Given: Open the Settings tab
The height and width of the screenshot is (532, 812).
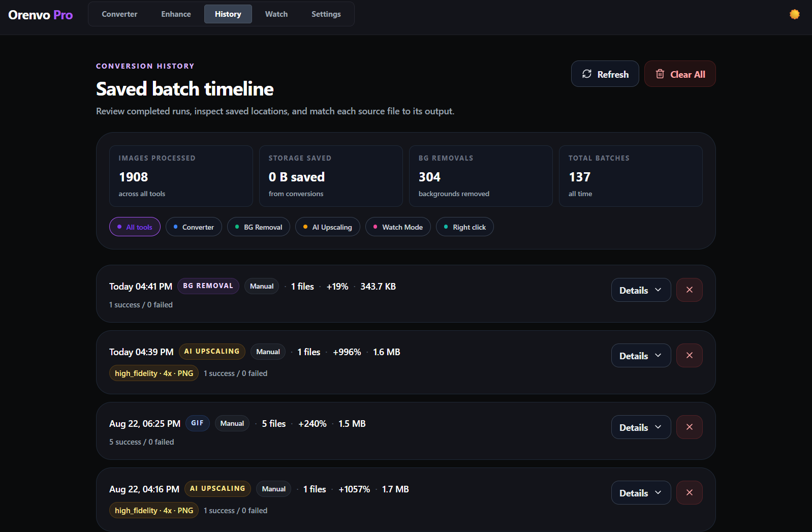Looking at the screenshot, I should click(x=326, y=14).
